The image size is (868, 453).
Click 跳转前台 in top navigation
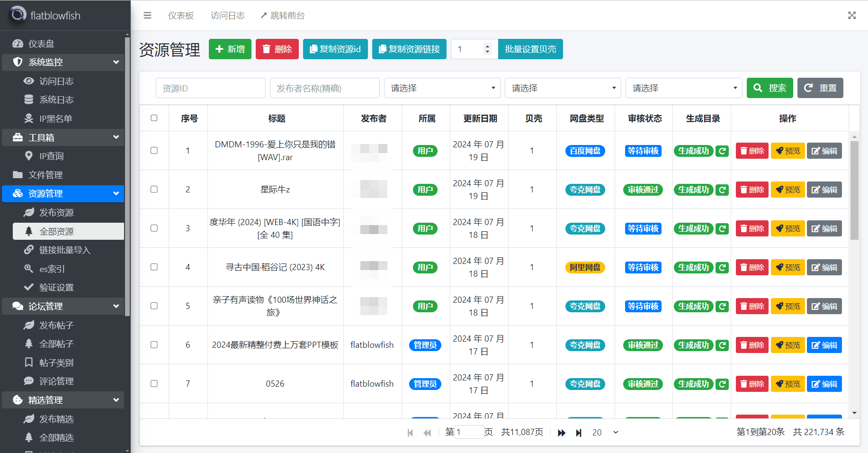283,16
